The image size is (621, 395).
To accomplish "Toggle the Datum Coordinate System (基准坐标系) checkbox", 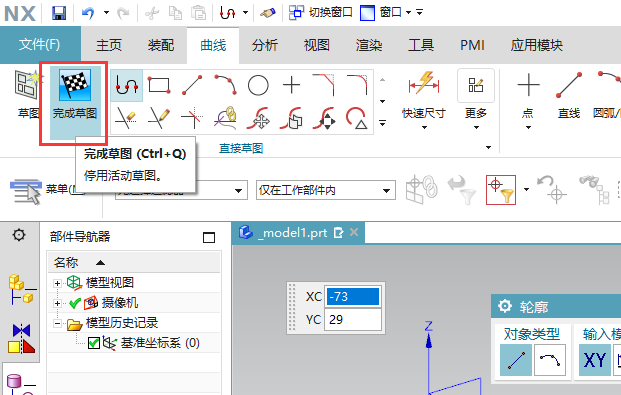I will click(94, 343).
